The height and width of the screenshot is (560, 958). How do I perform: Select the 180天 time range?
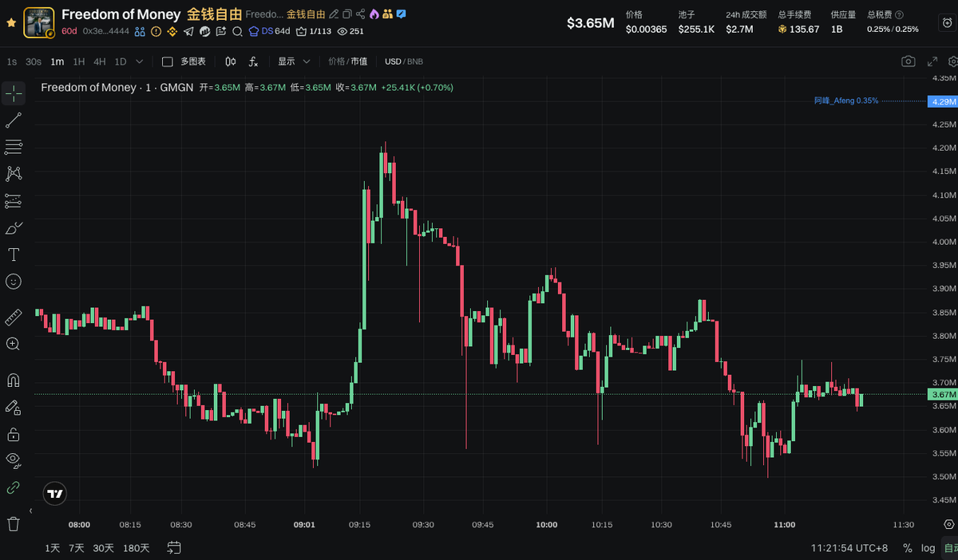135,548
